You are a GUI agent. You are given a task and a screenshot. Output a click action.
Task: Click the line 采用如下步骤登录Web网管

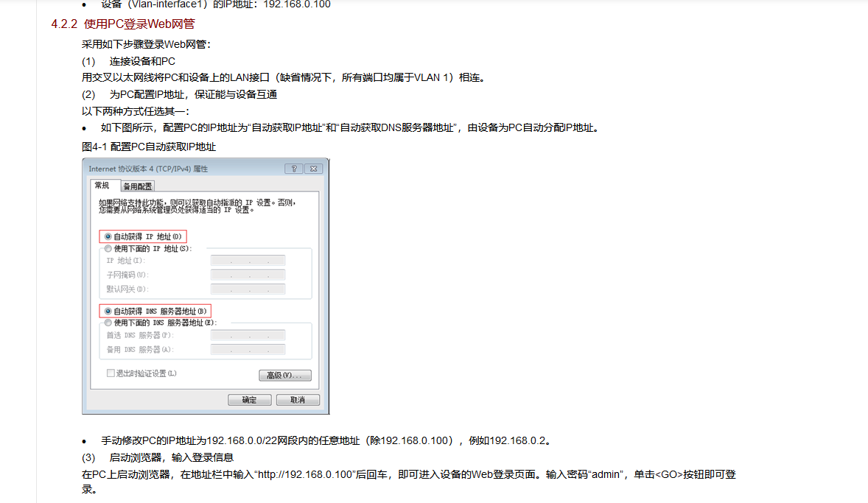tap(146, 44)
